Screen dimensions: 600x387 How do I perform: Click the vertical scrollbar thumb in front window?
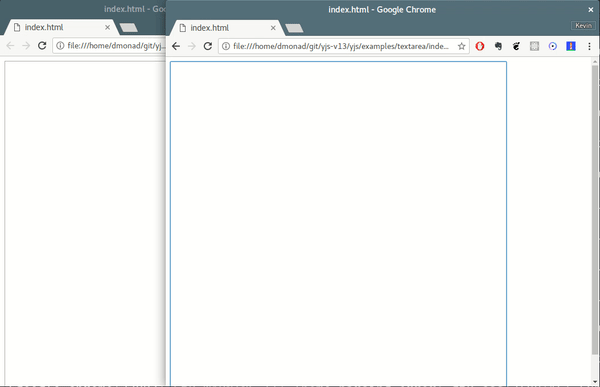[x=595, y=210]
